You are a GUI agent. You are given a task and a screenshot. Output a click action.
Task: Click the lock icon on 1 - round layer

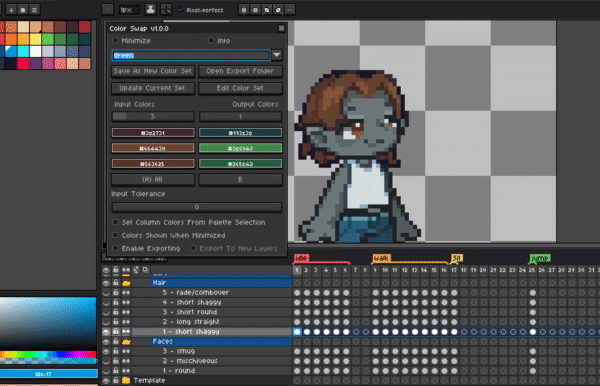coord(116,370)
